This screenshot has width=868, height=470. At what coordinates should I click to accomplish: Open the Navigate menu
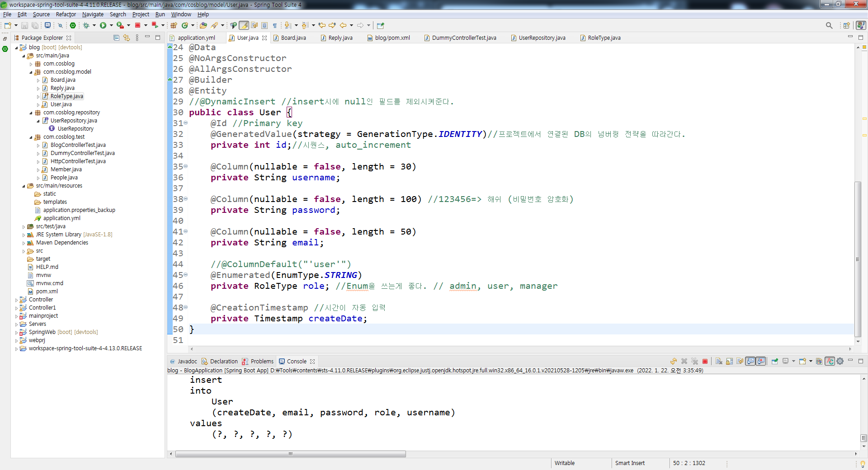93,14
